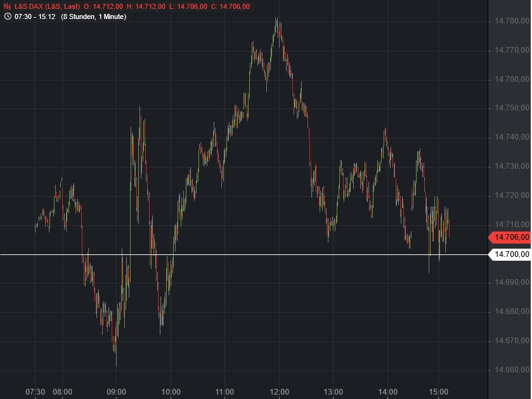Click the time range 07:30 - 15:12

coord(34,17)
